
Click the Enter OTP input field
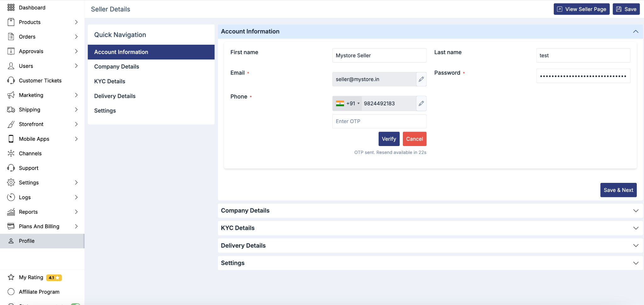(379, 121)
